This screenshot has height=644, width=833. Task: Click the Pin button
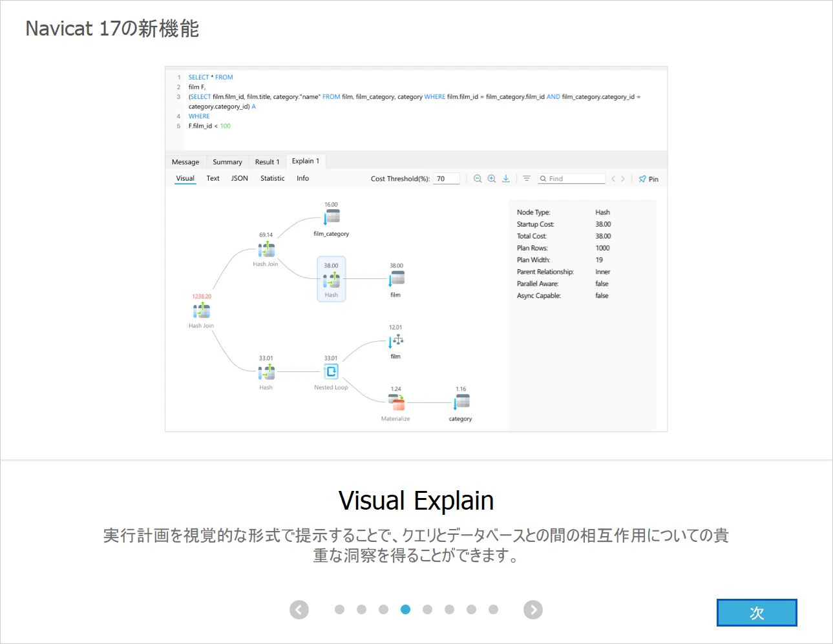point(648,179)
